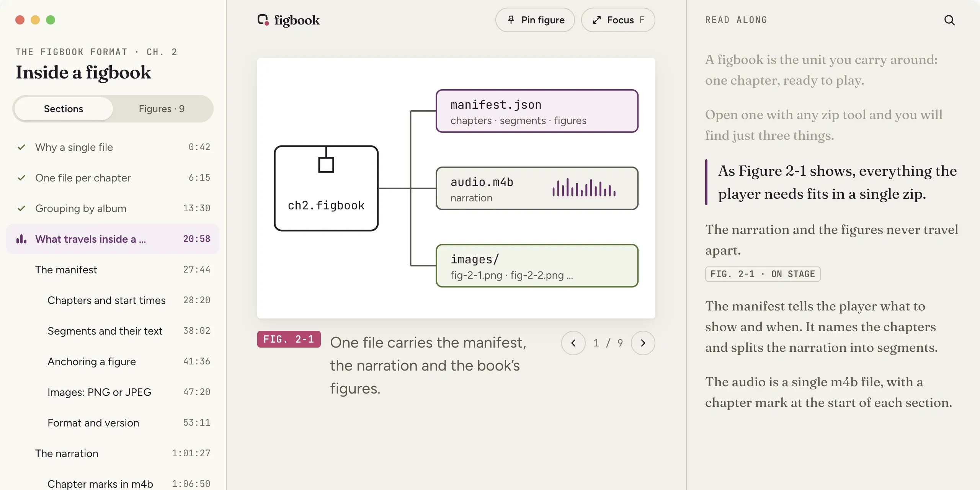The width and height of the screenshot is (980, 490).
Task: Open Segments and their text subsection
Action: pyautogui.click(x=113, y=331)
